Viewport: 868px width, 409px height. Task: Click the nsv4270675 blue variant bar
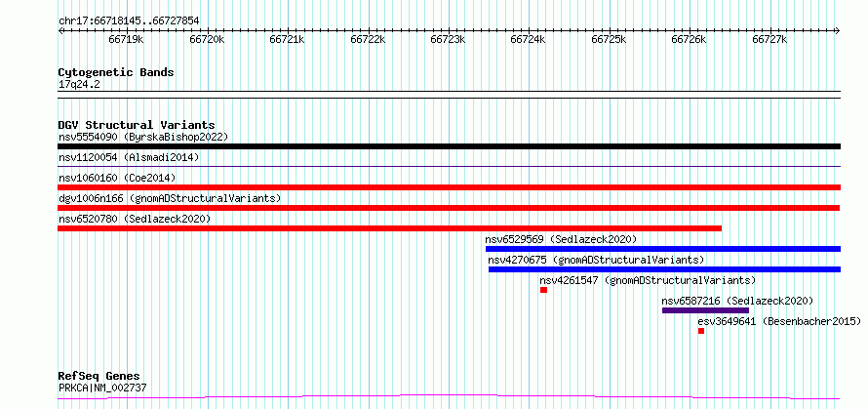[664, 269]
